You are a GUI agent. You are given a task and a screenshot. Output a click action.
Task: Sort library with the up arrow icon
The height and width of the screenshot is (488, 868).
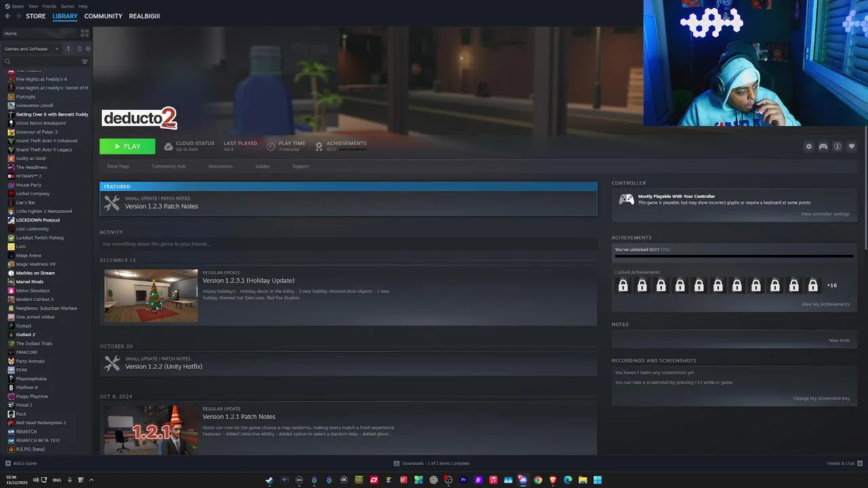pyautogui.click(x=68, y=49)
